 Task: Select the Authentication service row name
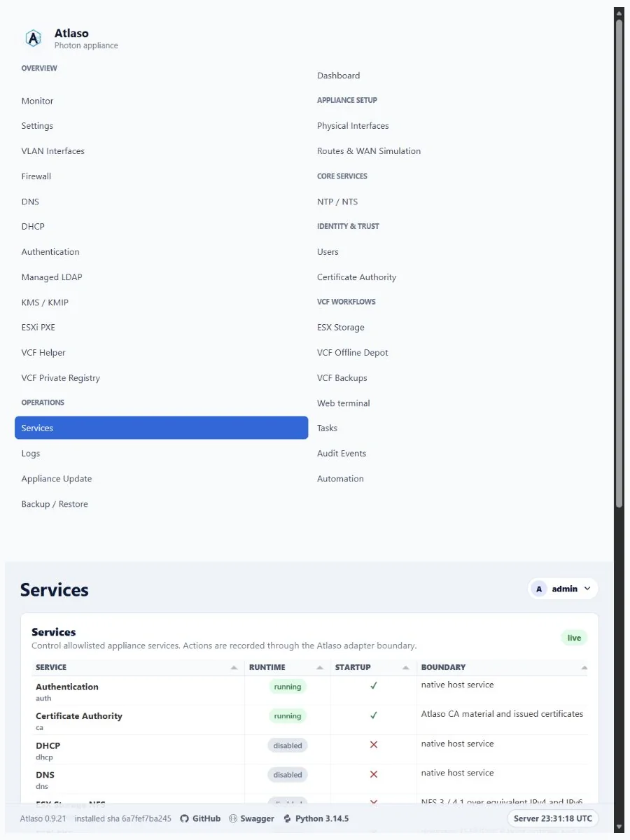[x=67, y=687]
